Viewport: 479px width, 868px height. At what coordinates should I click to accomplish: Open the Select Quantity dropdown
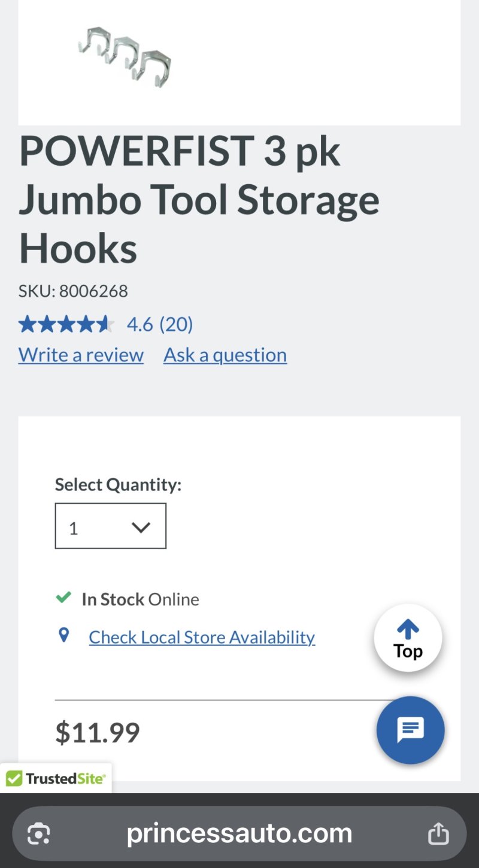click(x=110, y=526)
